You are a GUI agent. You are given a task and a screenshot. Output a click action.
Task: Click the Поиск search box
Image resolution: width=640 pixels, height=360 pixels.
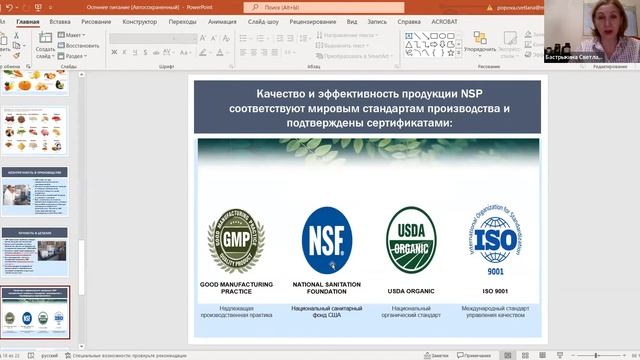pyautogui.click(x=324, y=7)
